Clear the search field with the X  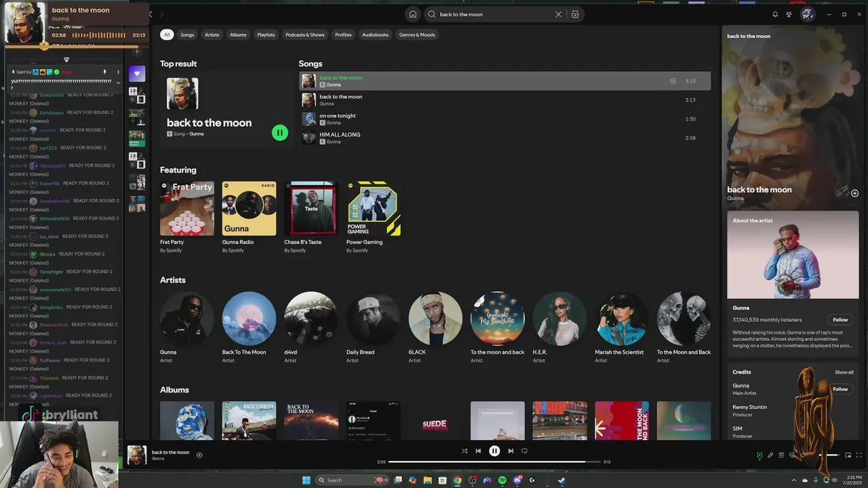coord(559,14)
